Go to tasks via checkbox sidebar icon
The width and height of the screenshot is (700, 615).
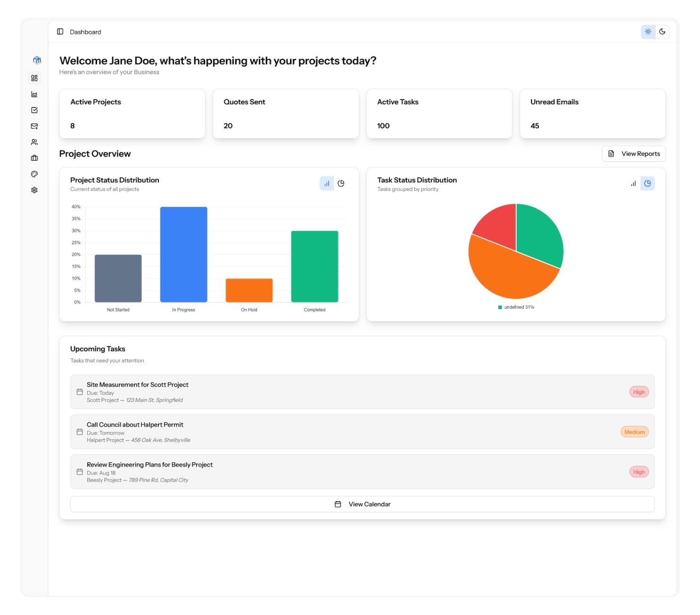pyautogui.click(x=34, y=110)
